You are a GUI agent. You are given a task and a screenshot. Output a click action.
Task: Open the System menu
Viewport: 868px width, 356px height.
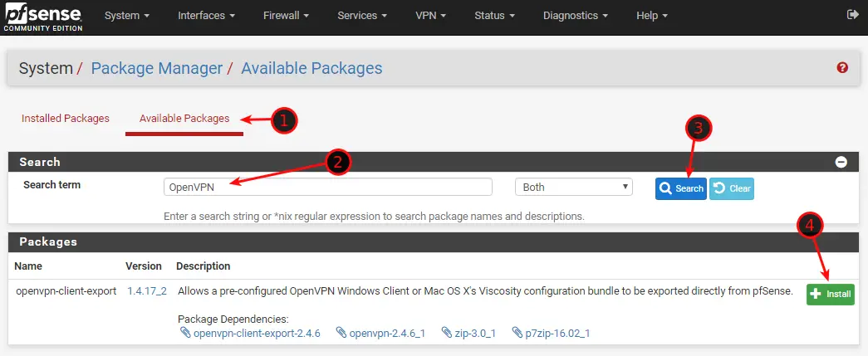(x=127, y=16)
